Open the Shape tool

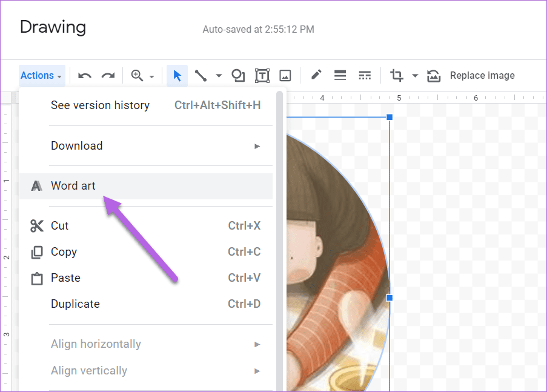tap(237, 75)
